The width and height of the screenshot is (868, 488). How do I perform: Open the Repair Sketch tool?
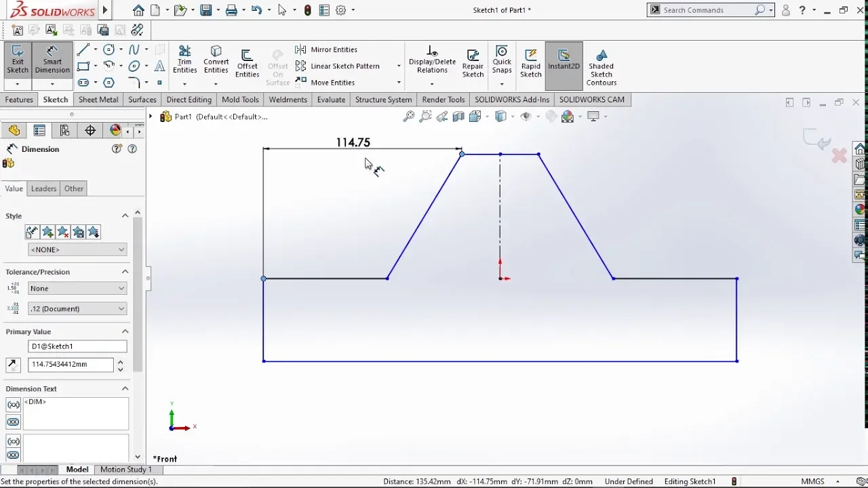point(473,64)
